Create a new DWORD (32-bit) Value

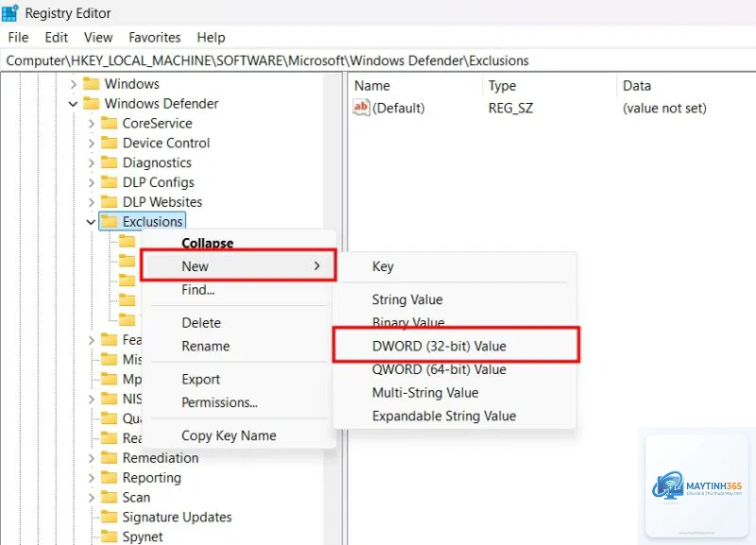coord(439,346)
